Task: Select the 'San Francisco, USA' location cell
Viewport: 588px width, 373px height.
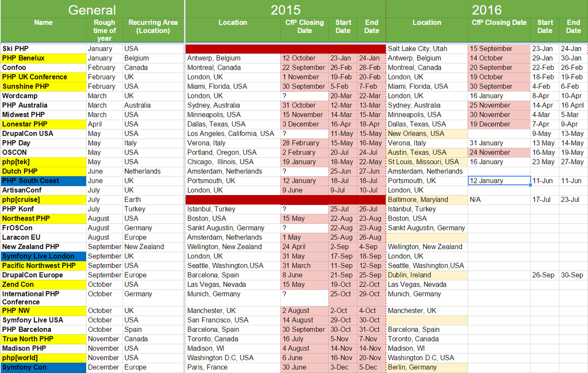Action: pos(233,320)
